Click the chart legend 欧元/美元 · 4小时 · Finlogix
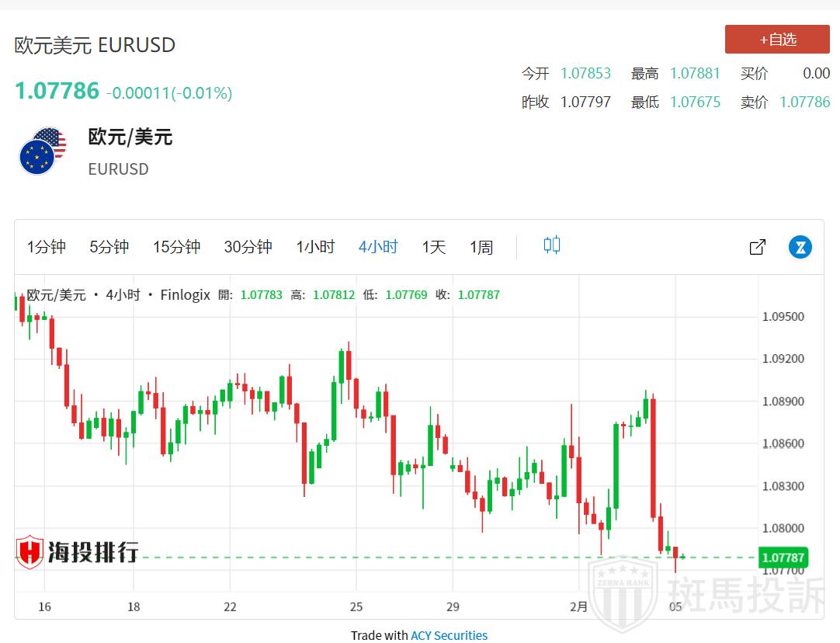The height and width of the screenshot is (643, 840). click(118, 295)
